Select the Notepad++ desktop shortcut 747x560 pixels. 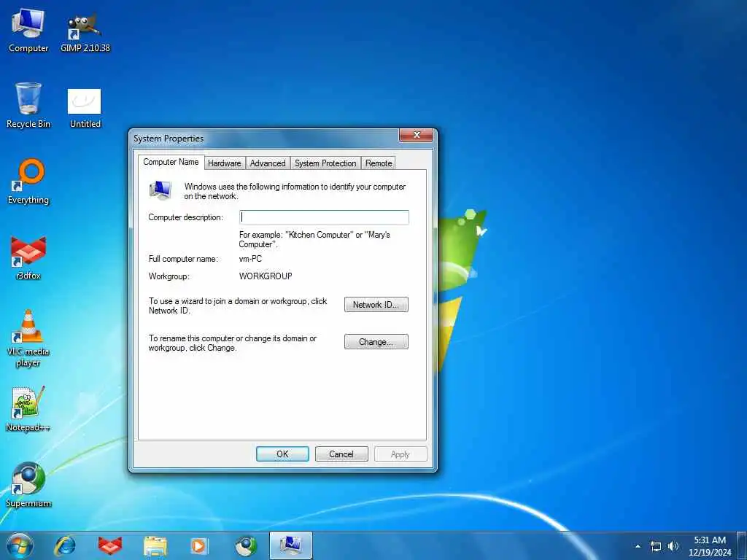tap(28, 410)
